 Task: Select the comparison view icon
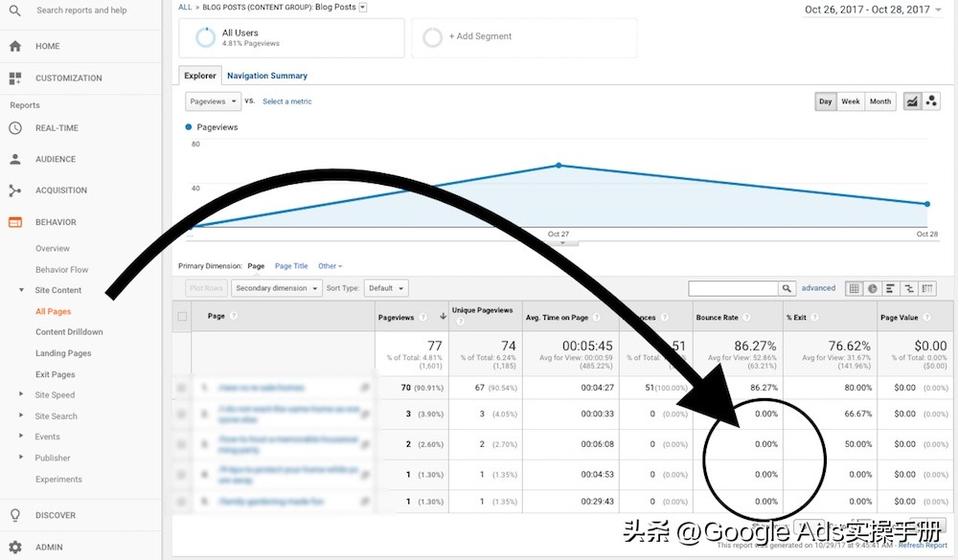[907, 289]
